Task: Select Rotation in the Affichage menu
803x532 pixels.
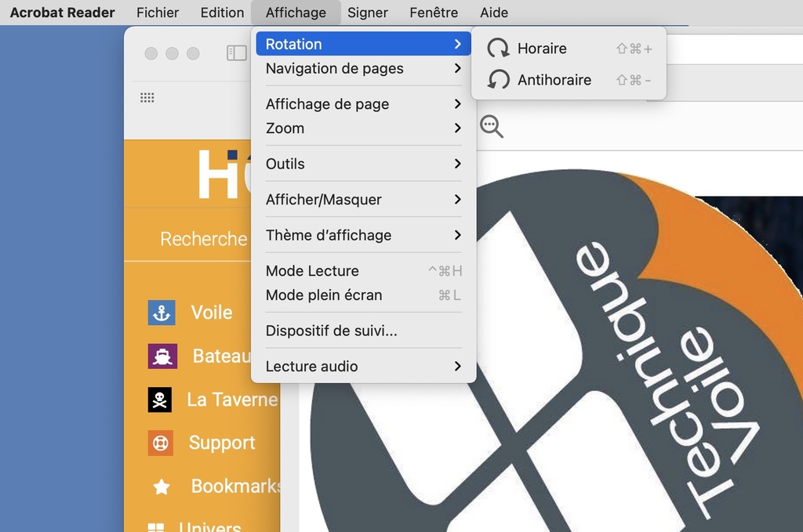Action: (363, 44)
